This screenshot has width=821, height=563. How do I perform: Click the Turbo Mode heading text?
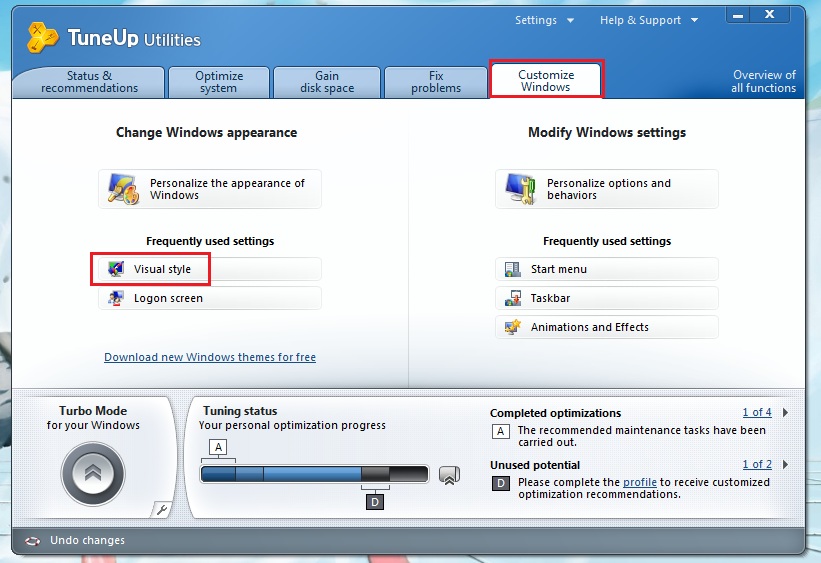click(93, 411)
